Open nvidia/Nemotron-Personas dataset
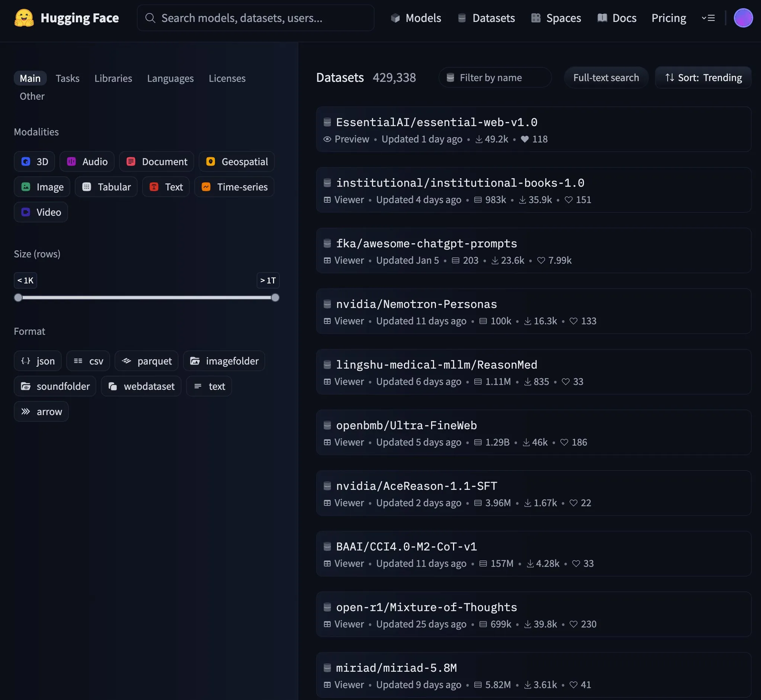The image size is (761, 700). coord(534,311)
